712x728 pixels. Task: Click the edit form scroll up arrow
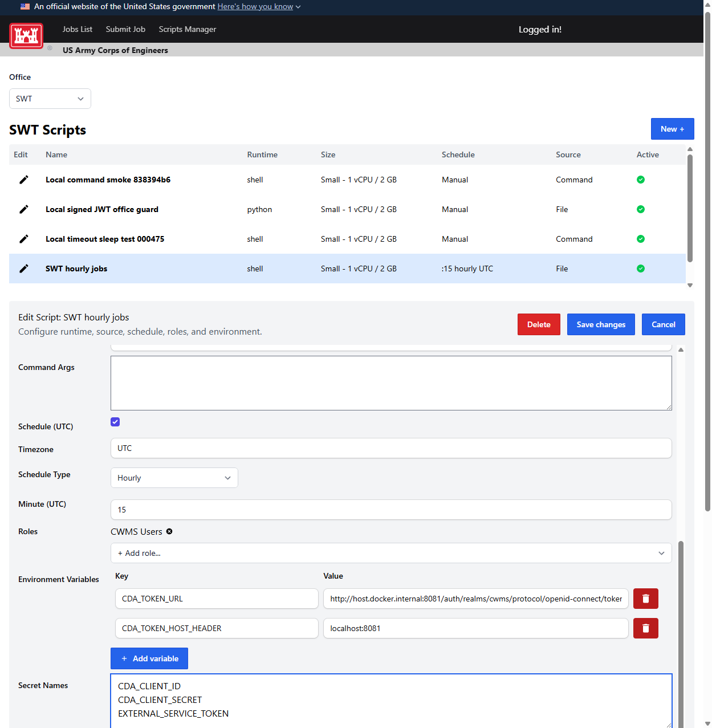coord(681,349)
